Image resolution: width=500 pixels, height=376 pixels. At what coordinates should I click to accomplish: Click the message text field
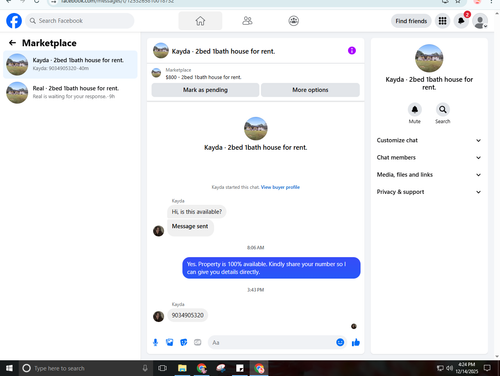point(272,342)
